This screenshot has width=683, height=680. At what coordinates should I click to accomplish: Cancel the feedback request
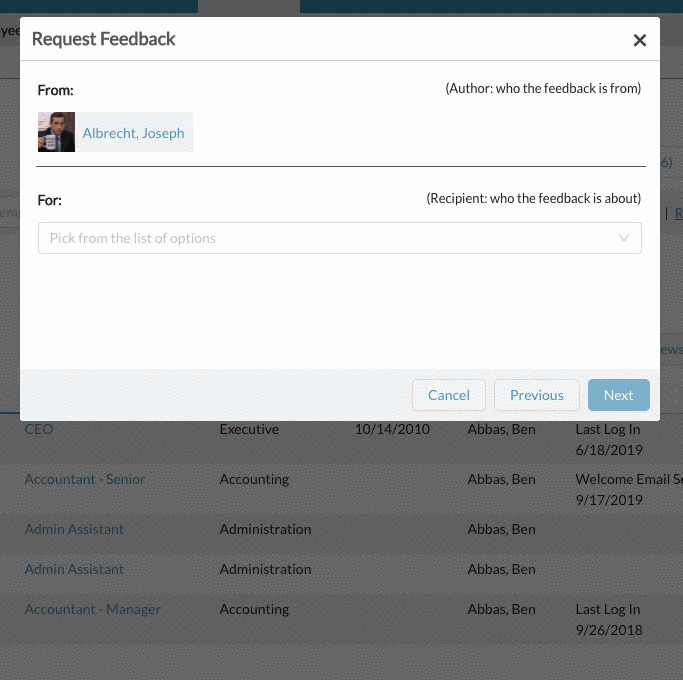point(449,395)
